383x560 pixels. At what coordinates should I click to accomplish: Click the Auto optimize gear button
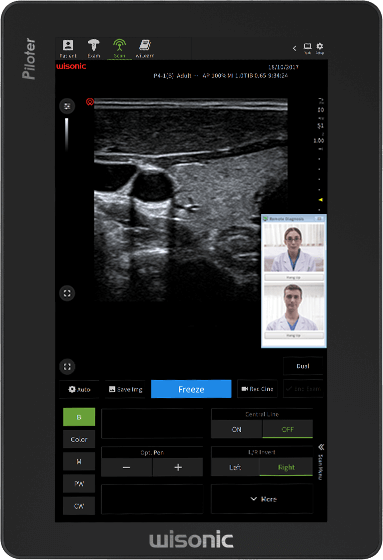(79, 389)
